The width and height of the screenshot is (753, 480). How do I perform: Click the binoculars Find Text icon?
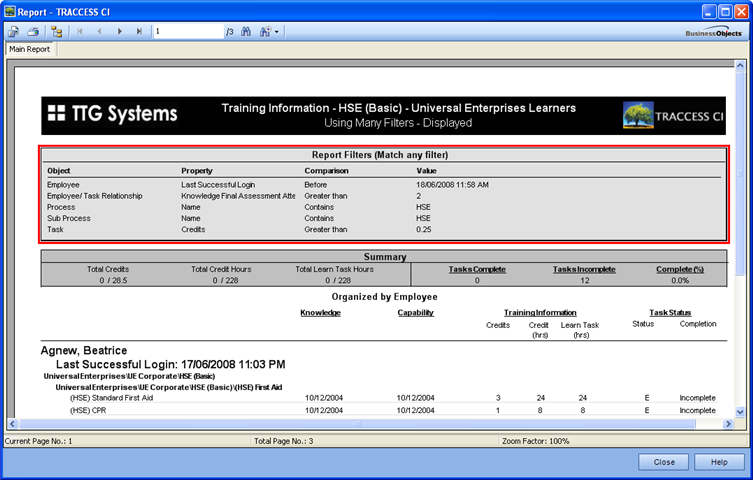click(x=246, y=32)
